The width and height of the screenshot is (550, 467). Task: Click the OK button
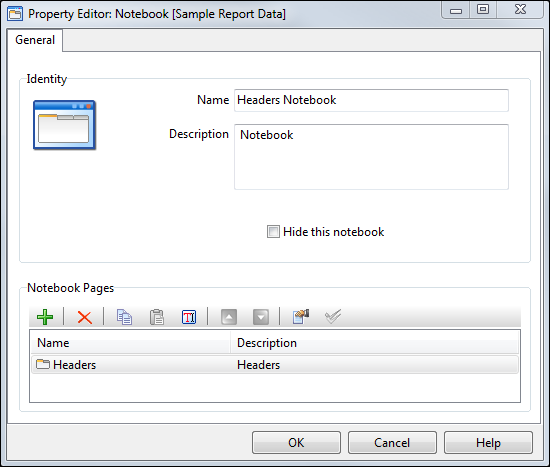point(296,443)
